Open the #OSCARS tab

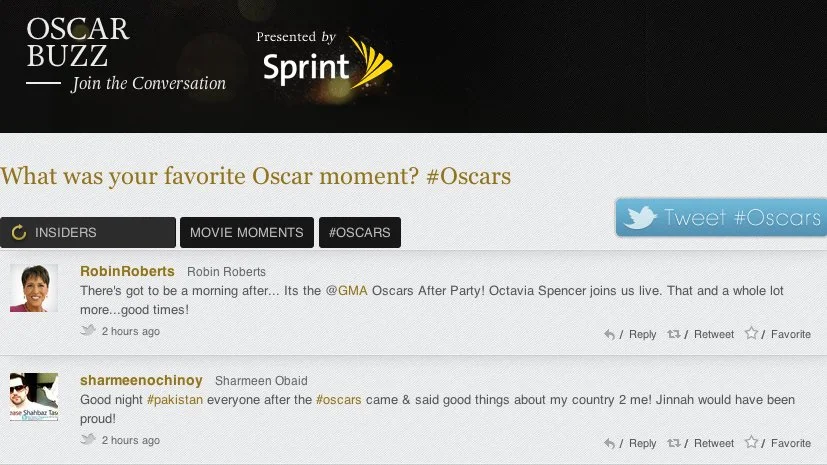pos(360,232)
